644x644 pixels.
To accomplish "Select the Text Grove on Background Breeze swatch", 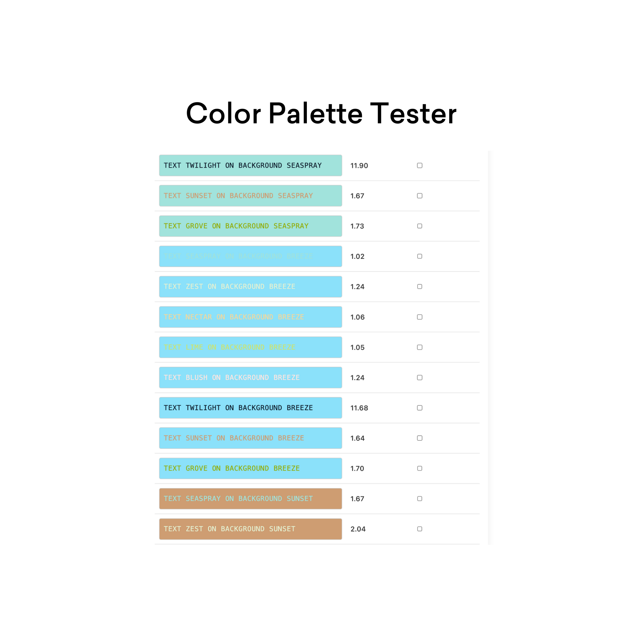I will 250,468.
